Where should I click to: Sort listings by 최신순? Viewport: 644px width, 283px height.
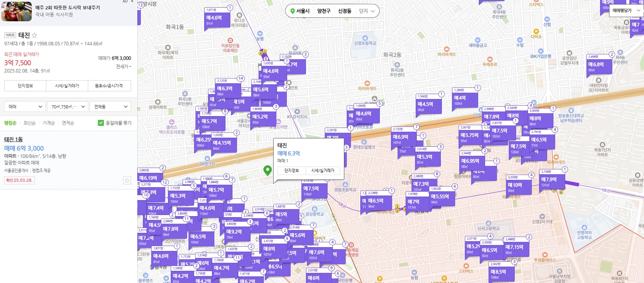tap(30, 123)
